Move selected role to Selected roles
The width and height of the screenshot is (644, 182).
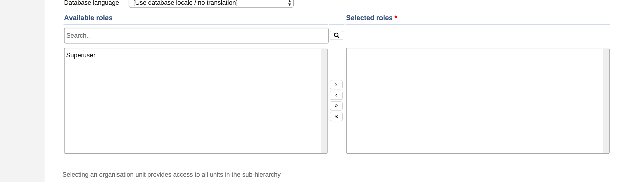[x=336, y=85]
